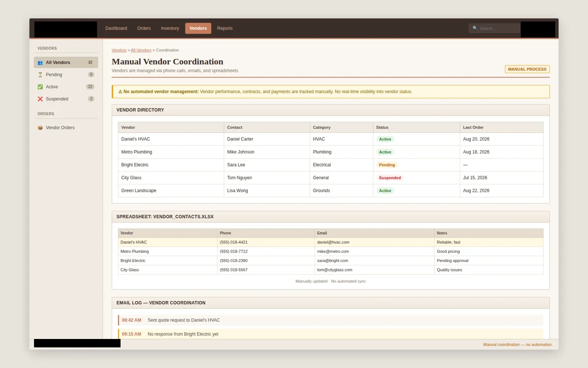Click the All Vendors count badge 32
Screen dimensions: 588x368
coord(90,62)
